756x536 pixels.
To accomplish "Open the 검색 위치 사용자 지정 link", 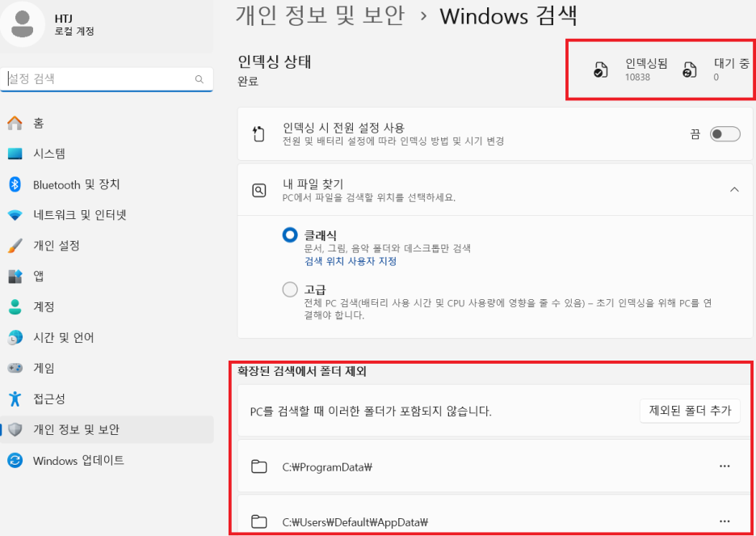I will point(351,261).
